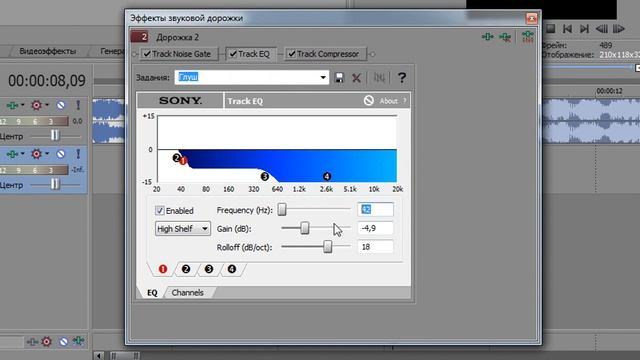Image resolution: width=640 pixels, height=360 pixels.
Task: Click the Rolloff (dB/oct) slider handle
Action: pyautogui.click(x=327, y=246)
